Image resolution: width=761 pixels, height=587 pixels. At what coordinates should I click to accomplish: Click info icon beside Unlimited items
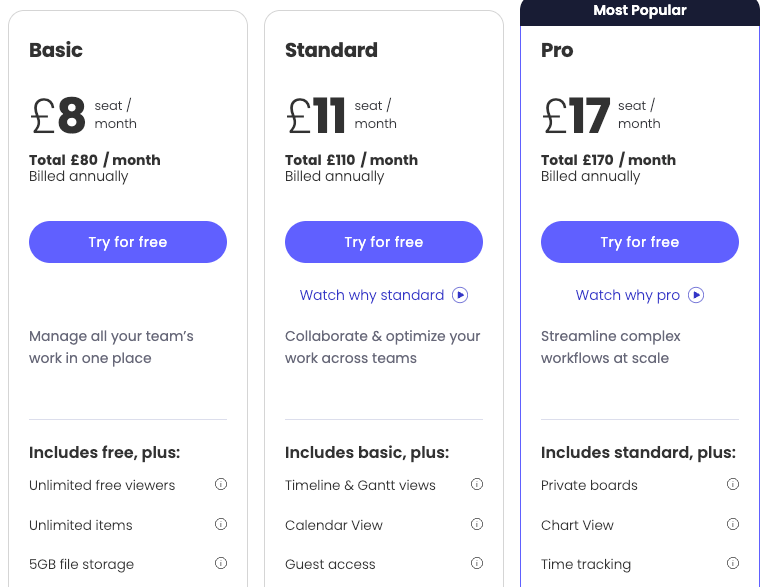tap(221, 524)
